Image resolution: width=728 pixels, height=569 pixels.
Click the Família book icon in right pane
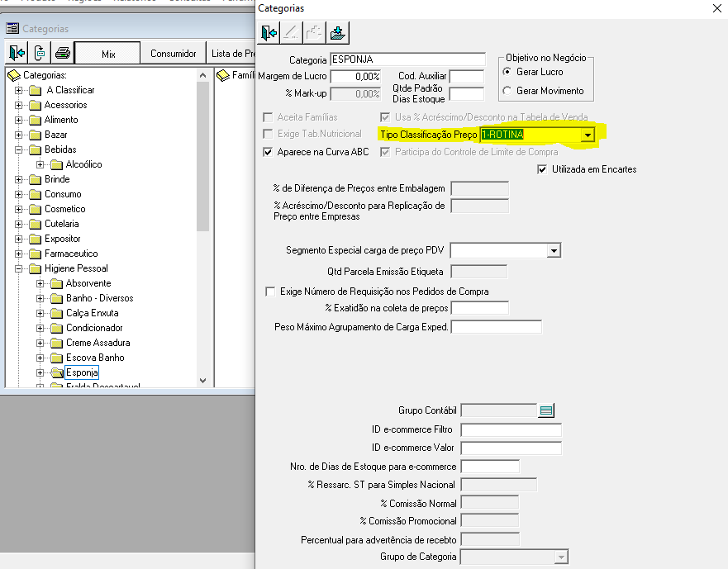tap(223, 75)
